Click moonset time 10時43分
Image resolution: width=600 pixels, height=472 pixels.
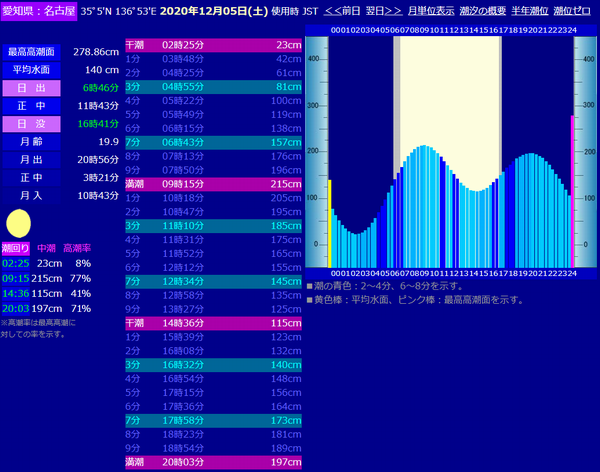tap(98, 196)
